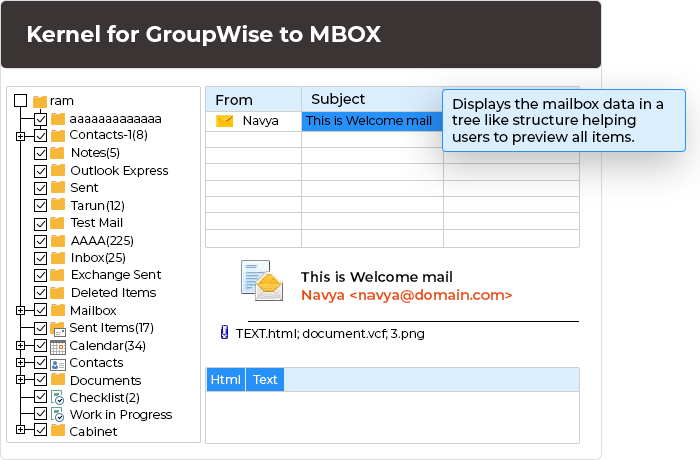Click the Checklist(2) task icon
The height and width of the screenshot is (460, 700).
[x=58, y=397]
